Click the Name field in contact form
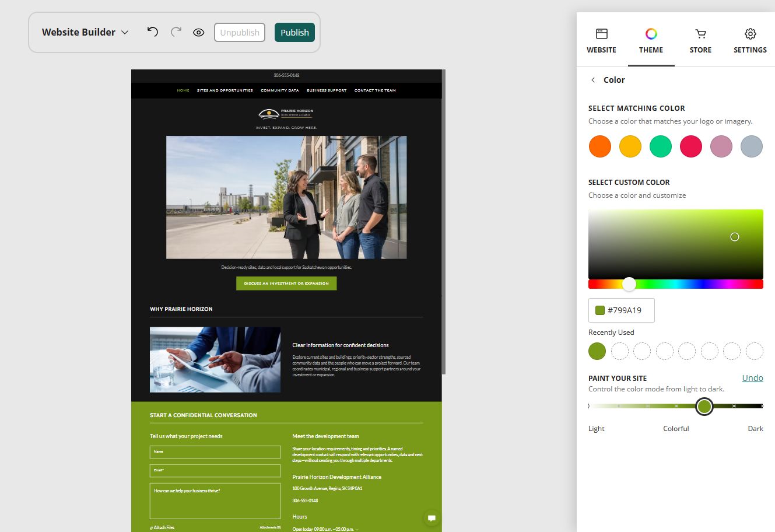The width and height of the screenshot is (775, 532). pyautogui.click(x=215, y=452)
